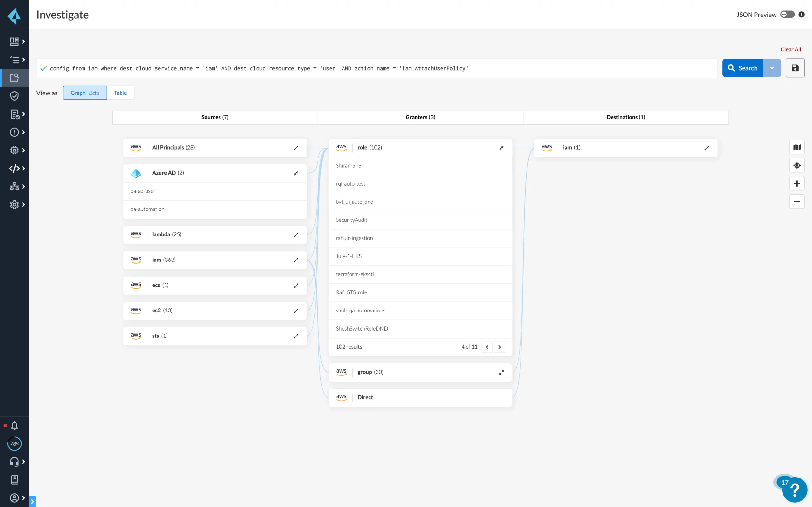Click Clear All to reset query

coord(790,49)
